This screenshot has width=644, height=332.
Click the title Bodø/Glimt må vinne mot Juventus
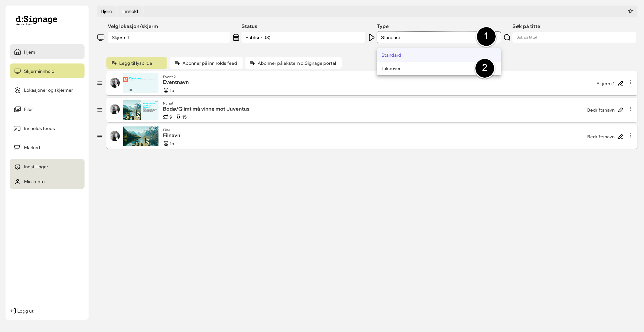(x=206, y=109)
